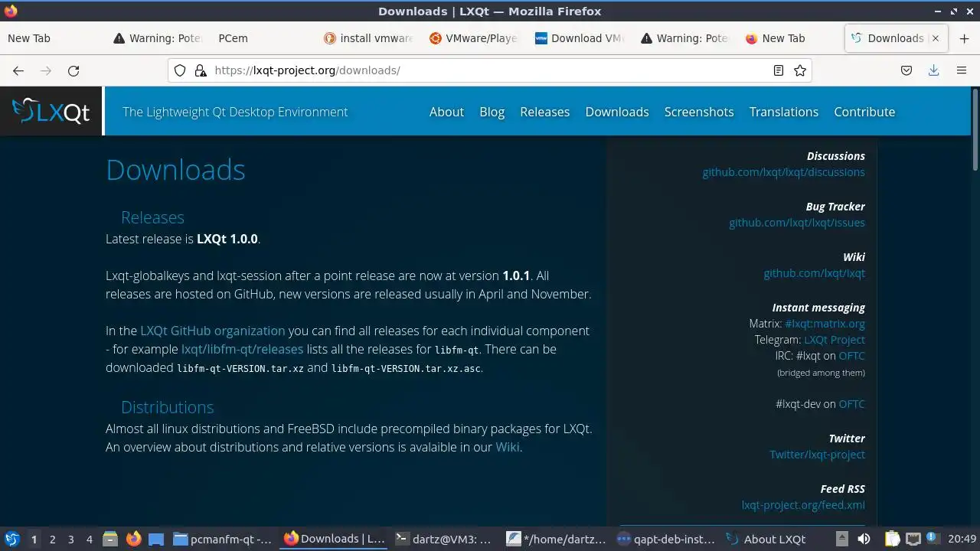
Task: Open tracking protection shield icon
Action: (x=180, y=70)
